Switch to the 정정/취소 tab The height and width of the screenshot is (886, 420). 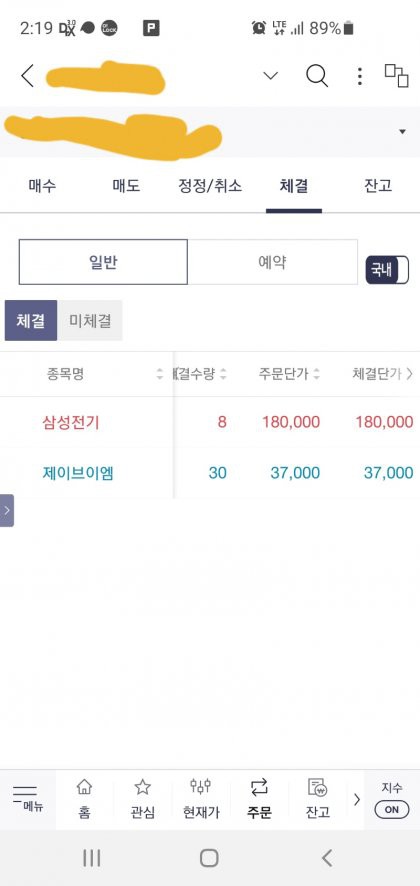[x=210, y=186]
